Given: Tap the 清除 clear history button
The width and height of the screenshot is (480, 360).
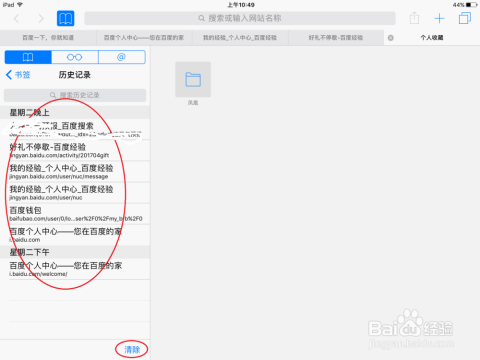Looking at the screenshot, I should pyautogui.click(x=132, y=349).
